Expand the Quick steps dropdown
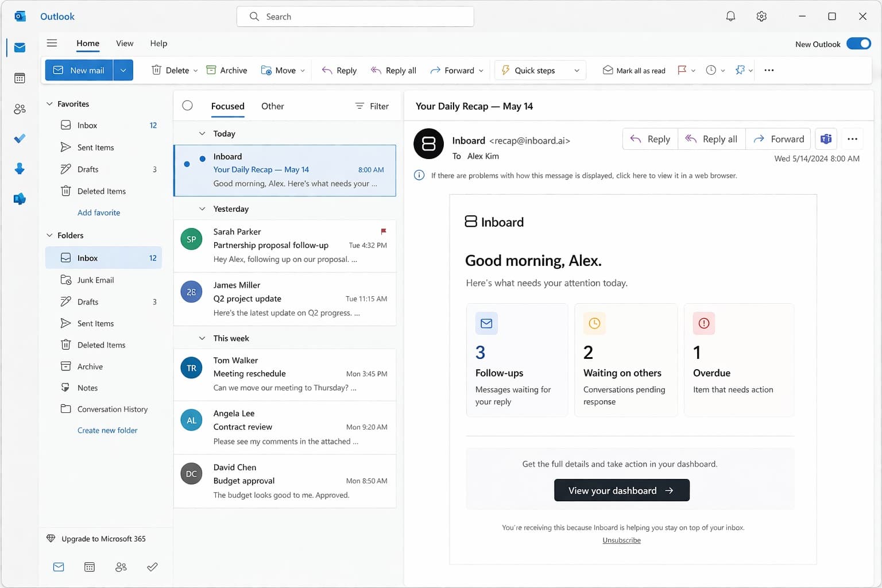This screenshot has width=882, height=588. tap(577, 69)
